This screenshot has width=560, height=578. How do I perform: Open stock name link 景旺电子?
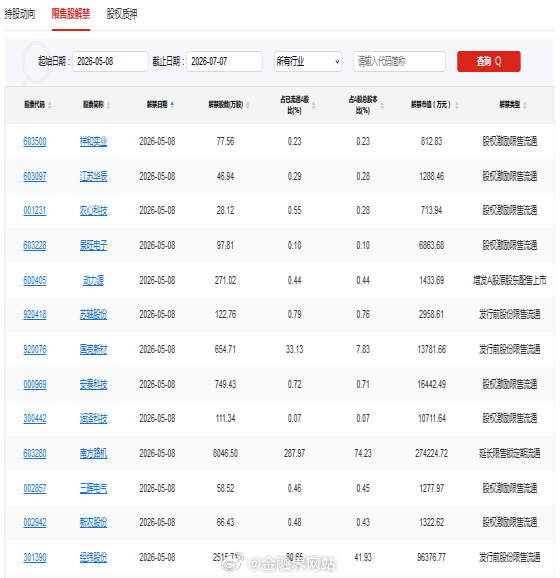tap(94, 246)
